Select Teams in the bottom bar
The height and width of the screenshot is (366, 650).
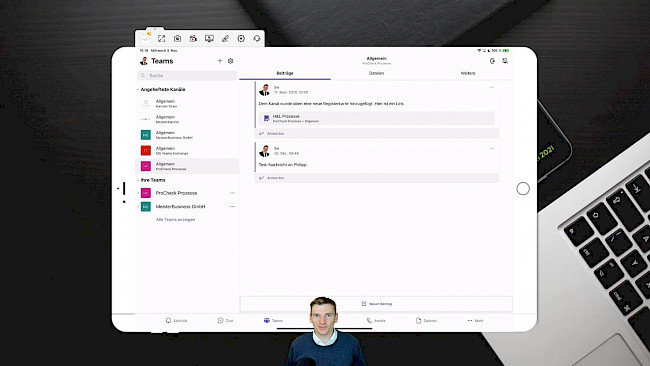click(x=274, y=320)
